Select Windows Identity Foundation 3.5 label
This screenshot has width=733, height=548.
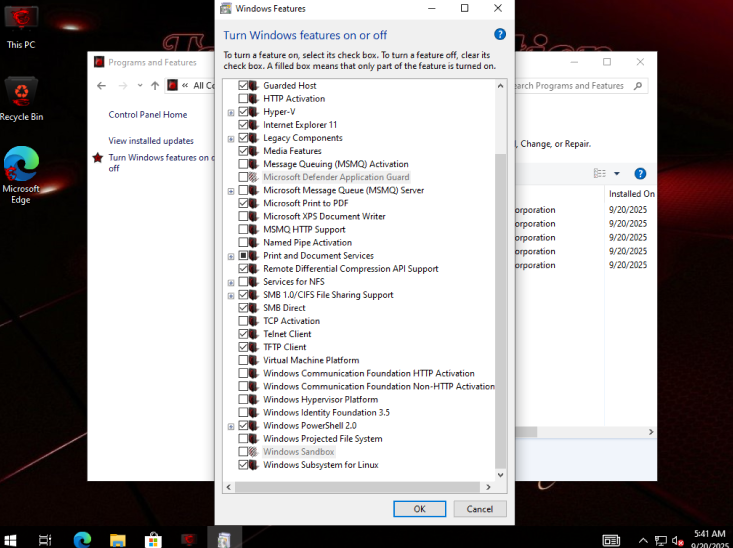pyautogui.click(x=326, y=412)
